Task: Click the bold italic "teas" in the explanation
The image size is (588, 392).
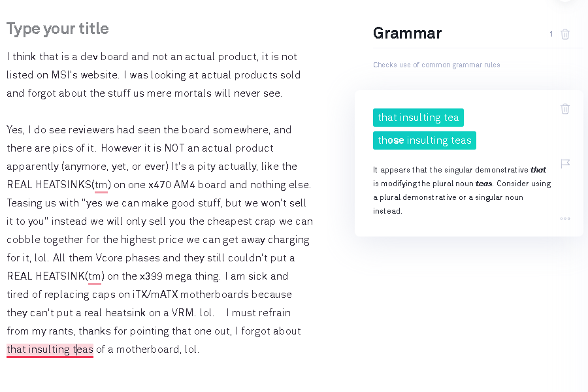Action: [483, 184]
